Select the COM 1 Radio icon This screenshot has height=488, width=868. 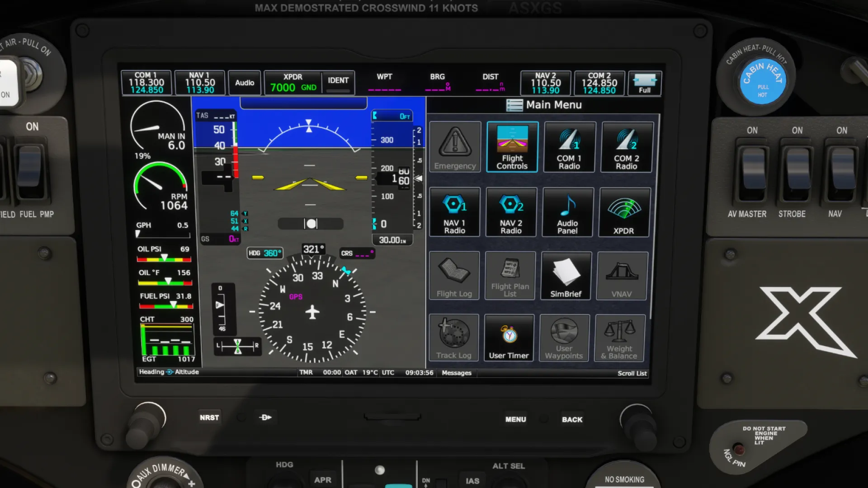click(x=569, y=147)
